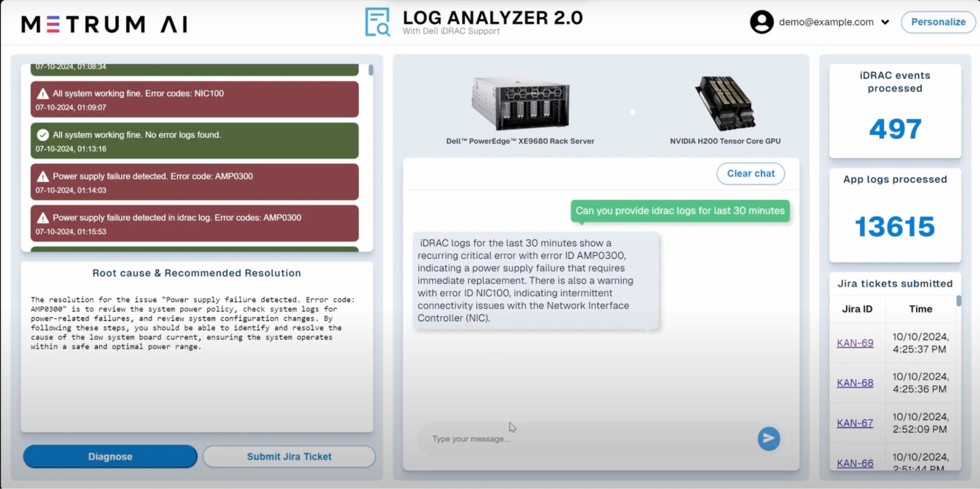Click the Type your message input field
980x489 pixels.
pos(586,439)
